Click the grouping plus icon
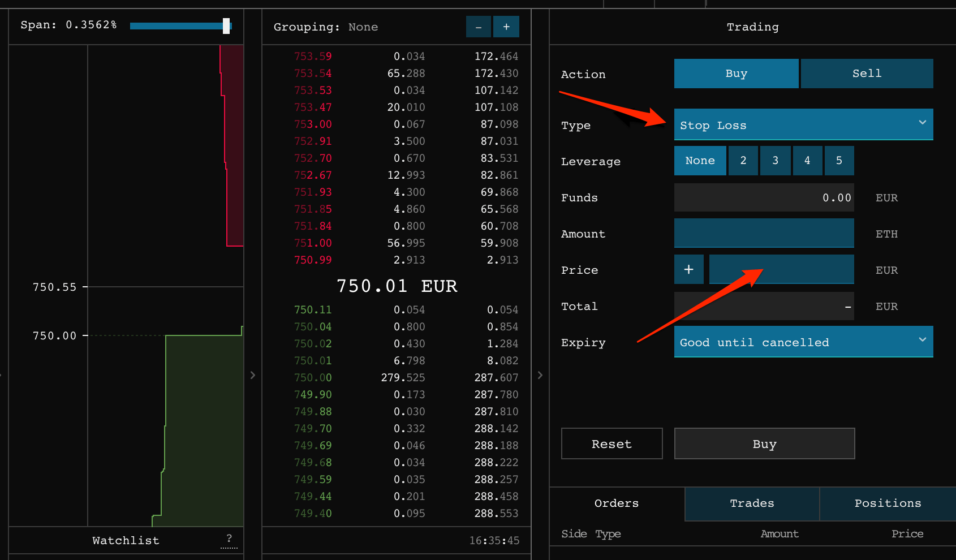Image resolution: width=956 pixels, height=560 pixels. coord(506,26)
